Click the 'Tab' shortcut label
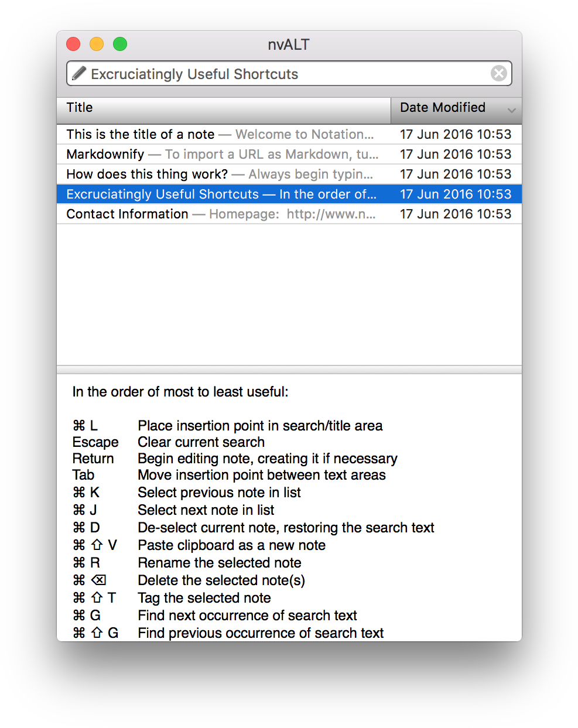 (x=83, y=475)
